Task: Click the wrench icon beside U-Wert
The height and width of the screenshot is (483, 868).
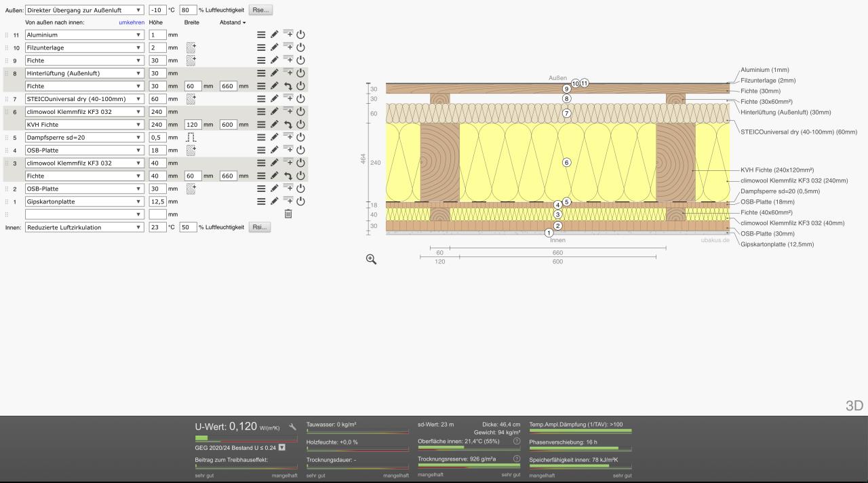Action: 293,427
